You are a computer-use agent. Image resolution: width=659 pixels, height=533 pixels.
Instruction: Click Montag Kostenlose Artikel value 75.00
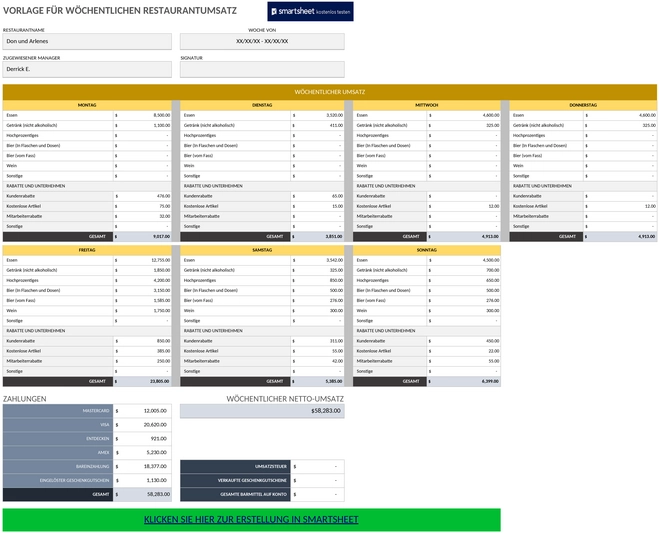point(142,206)
